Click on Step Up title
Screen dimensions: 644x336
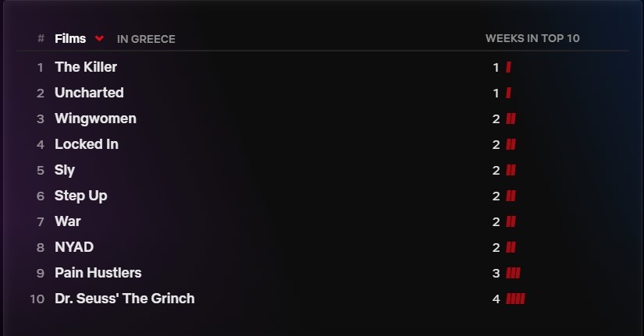point(81,196)
